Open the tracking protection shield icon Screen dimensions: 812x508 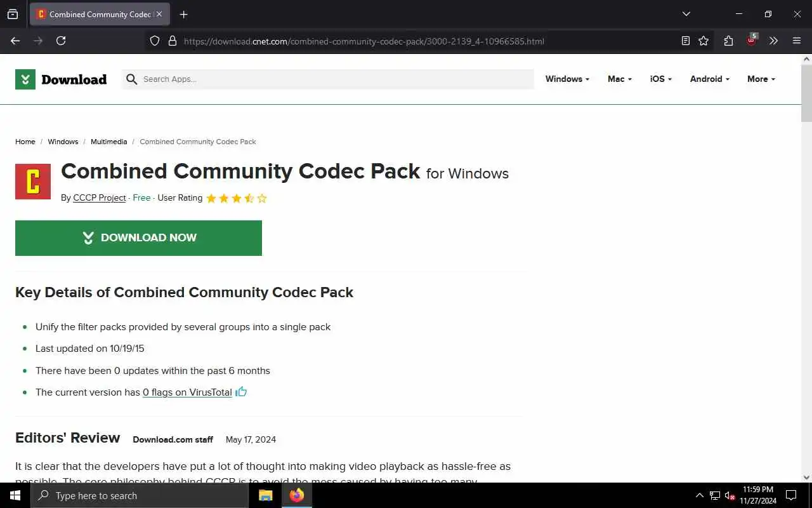(155, 41)
